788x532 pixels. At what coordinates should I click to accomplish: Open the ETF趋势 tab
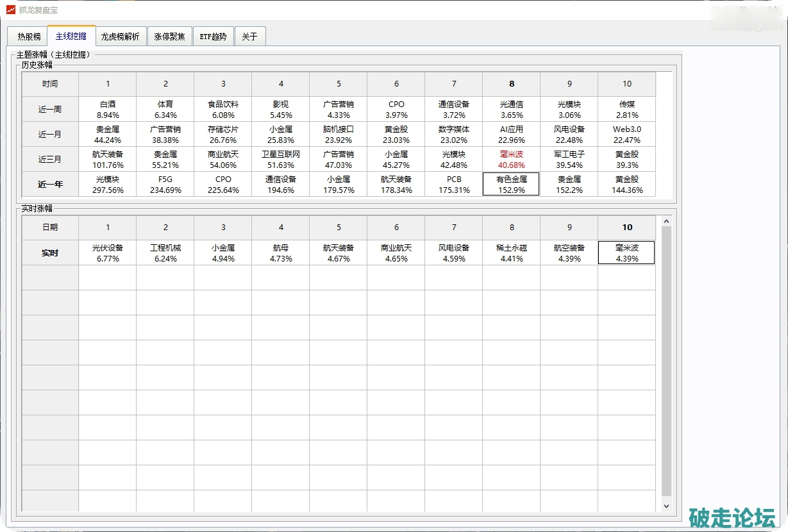coord(213,37)
